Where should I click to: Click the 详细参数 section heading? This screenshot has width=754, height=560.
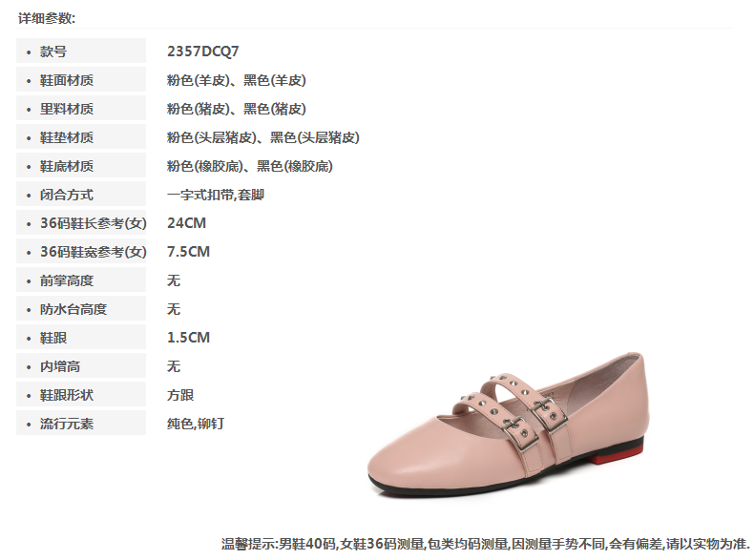[x=47, y=18]
